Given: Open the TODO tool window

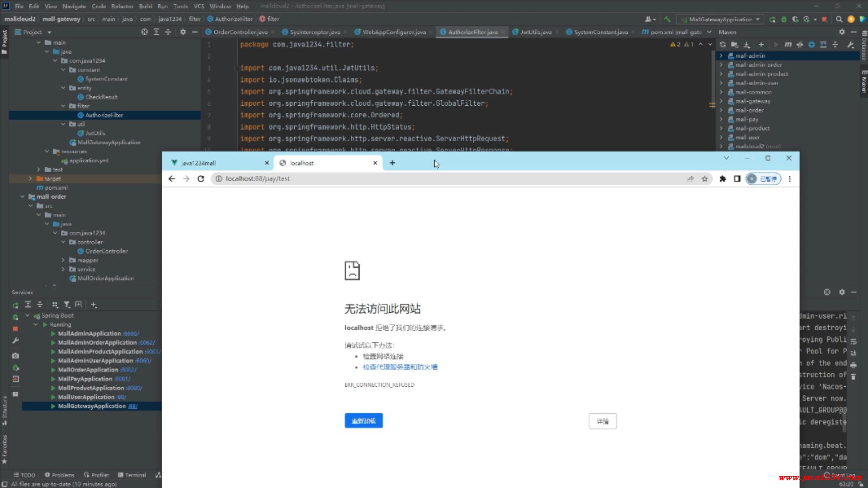Looking at the screenshot, I should click(x=24, y=475).
